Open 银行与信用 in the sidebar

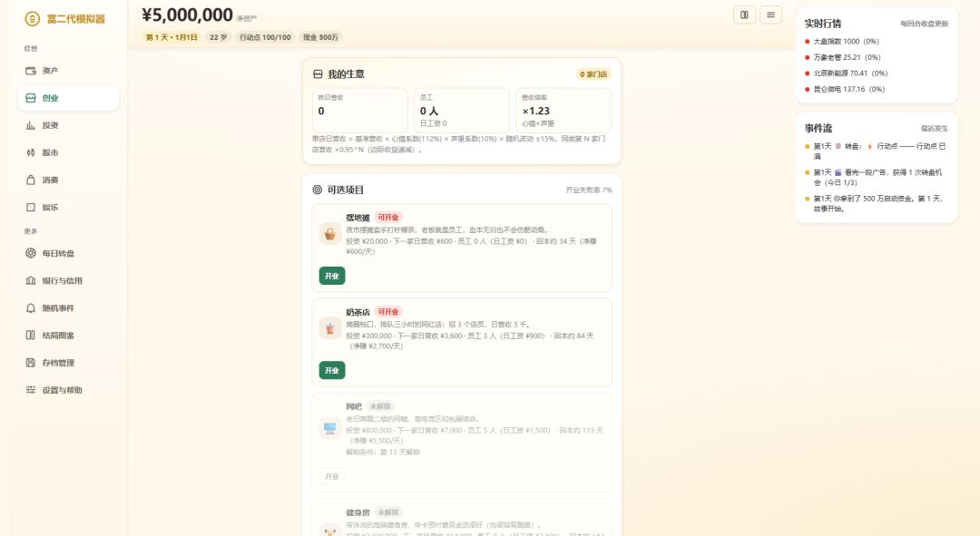pos(69,280)
